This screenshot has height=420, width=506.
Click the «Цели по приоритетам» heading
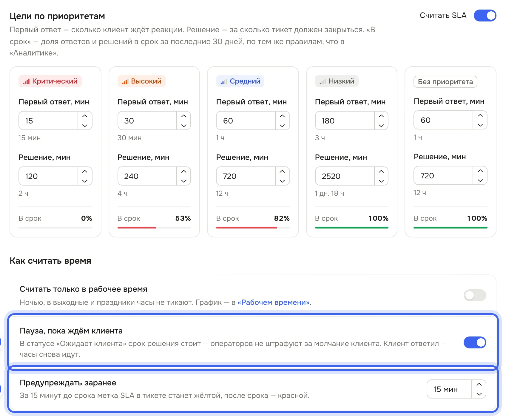point(57,16)
